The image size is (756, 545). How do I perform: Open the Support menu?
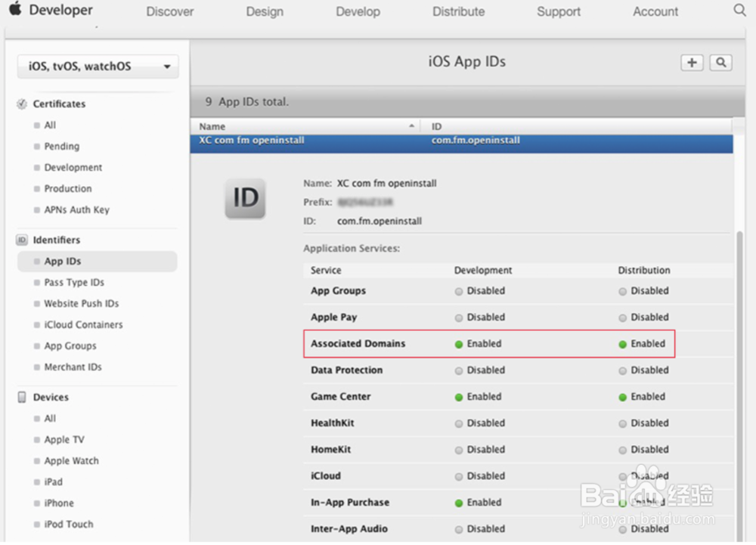point(559,11)
